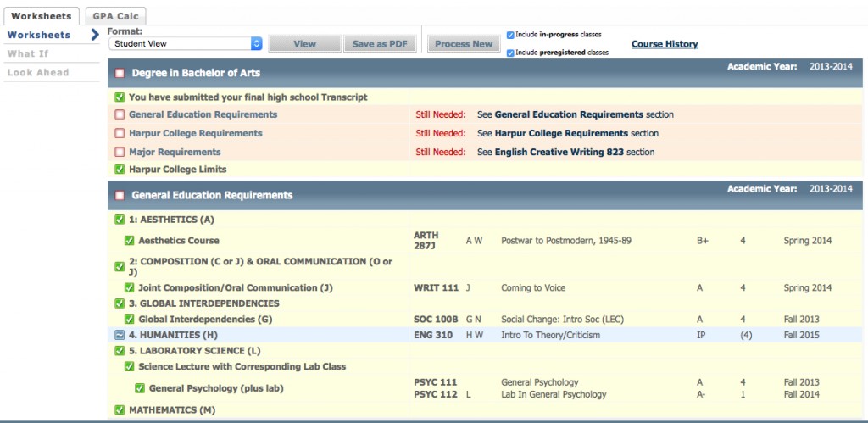Uncheck Include preregistered classes checkbox
The height and width of the screenshot is (423, 868).
[x=510, y=53]
